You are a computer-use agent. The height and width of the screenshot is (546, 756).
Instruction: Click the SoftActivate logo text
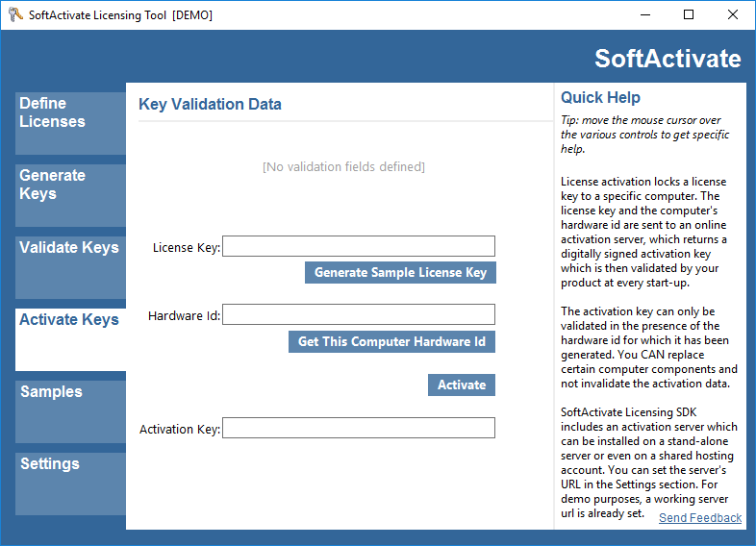pos(668,59)
